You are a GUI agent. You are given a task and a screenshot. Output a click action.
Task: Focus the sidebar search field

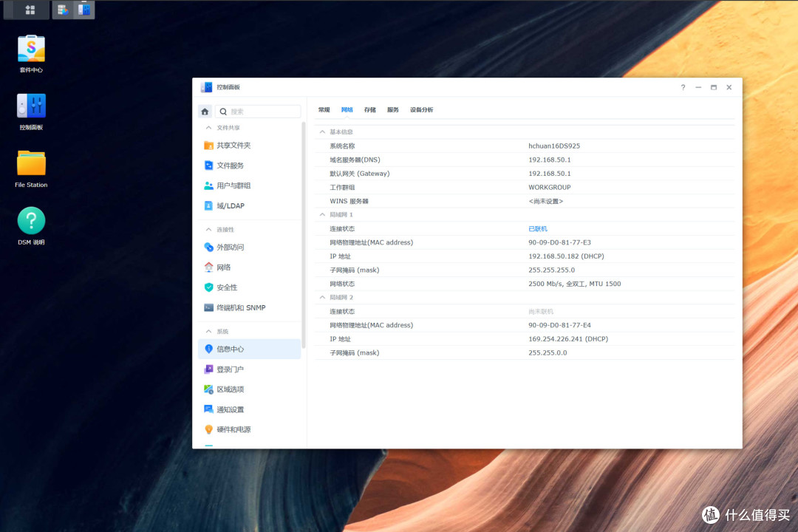258,112
